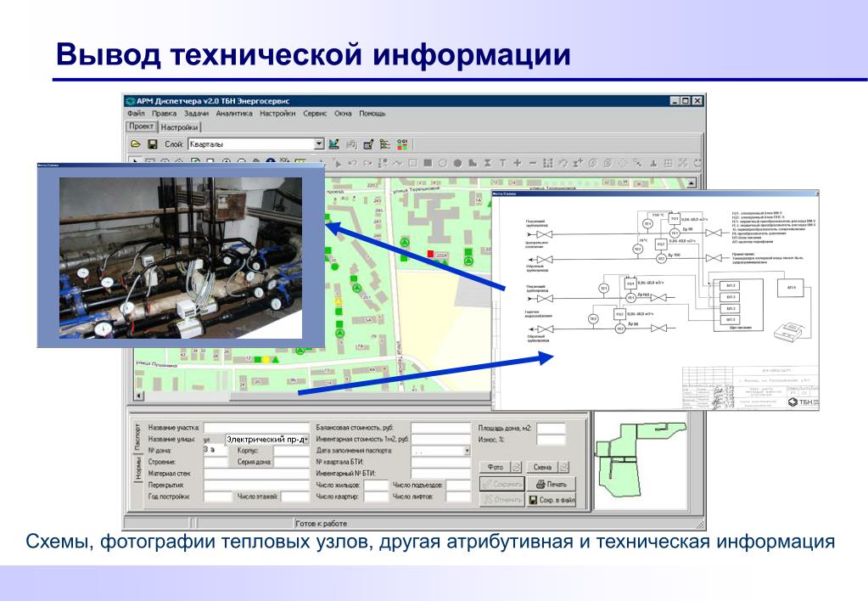
Task: Click the small icon button right of Схема
Action: point(563,467)
